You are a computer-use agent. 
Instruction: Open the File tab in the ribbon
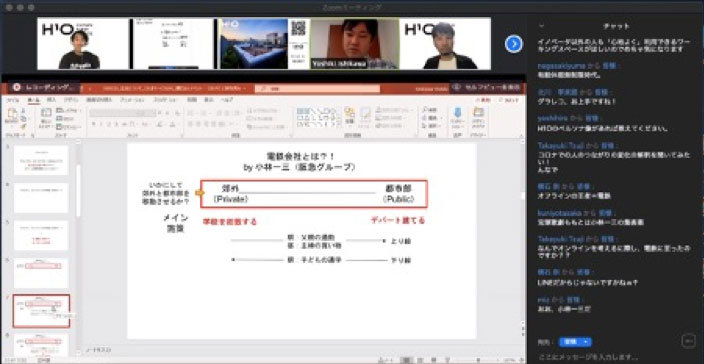pyautogui.click(x=9, y=100)
